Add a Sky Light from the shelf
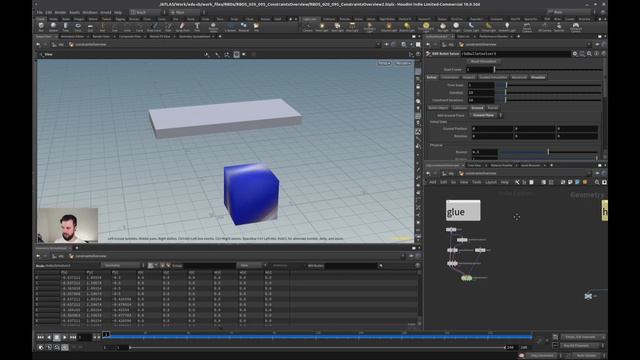Image resolution: width=640 pixels, height=360 pixels. coord(443,27)
